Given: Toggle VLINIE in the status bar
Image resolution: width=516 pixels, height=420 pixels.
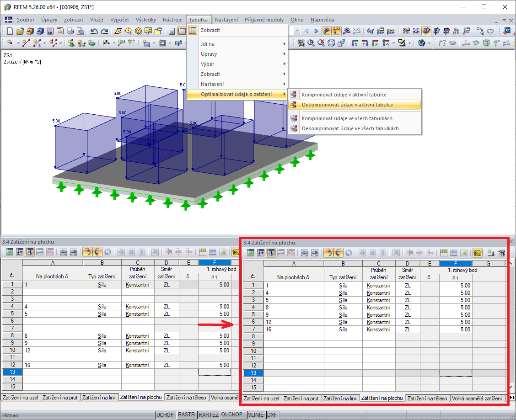Looking at the screenshot, I should 255,415.
